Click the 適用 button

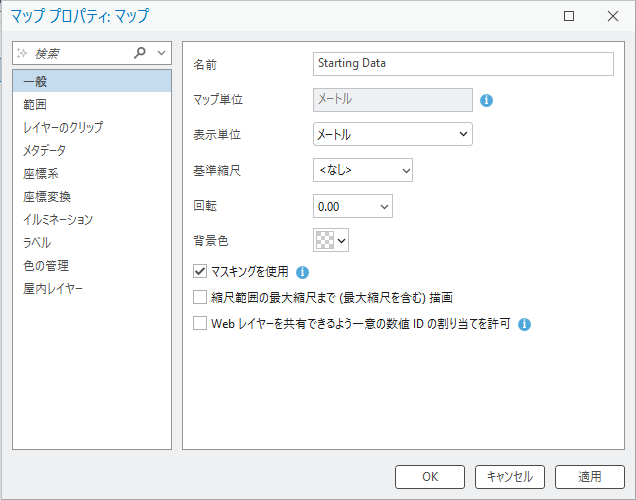point(590,476)
